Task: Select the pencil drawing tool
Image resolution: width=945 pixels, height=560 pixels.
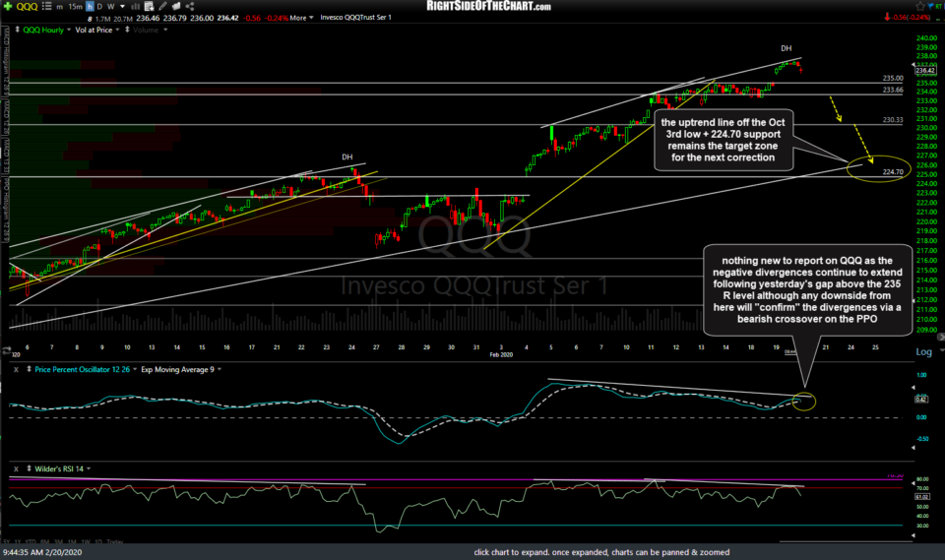Action: click(162, 6)
